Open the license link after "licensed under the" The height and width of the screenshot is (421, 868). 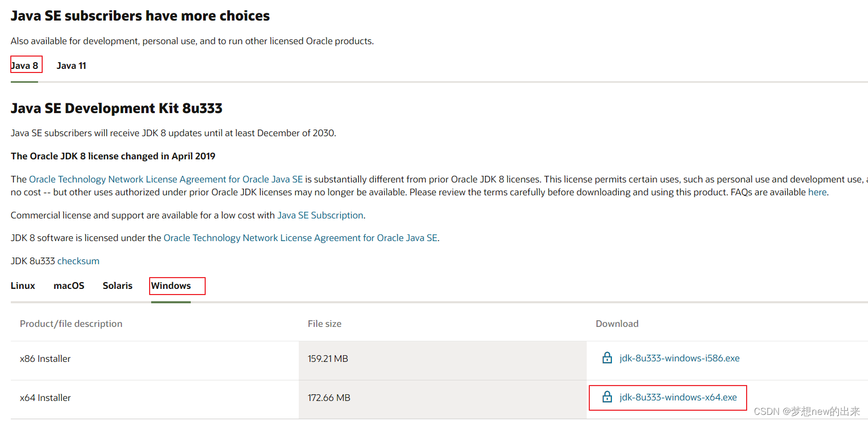point(300,238)
